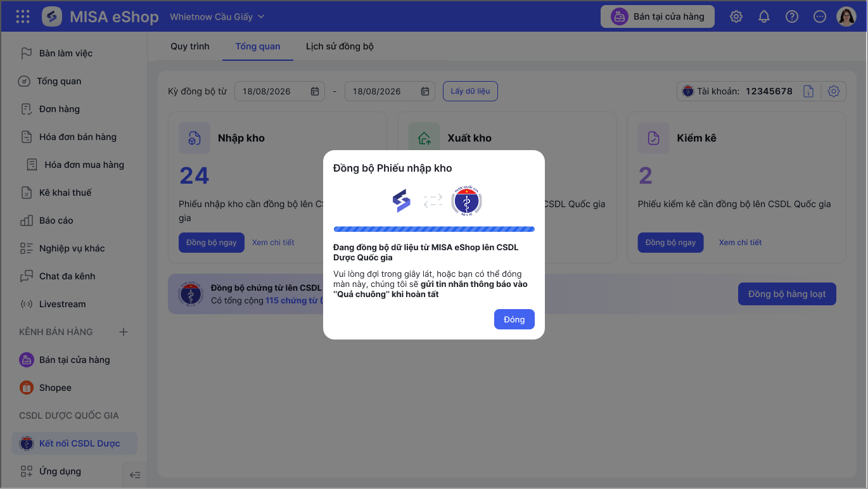Select Bán tại cửa hàng sidebar channel
868x489 pixels.
pyautogui.click(x=74, y=360)
